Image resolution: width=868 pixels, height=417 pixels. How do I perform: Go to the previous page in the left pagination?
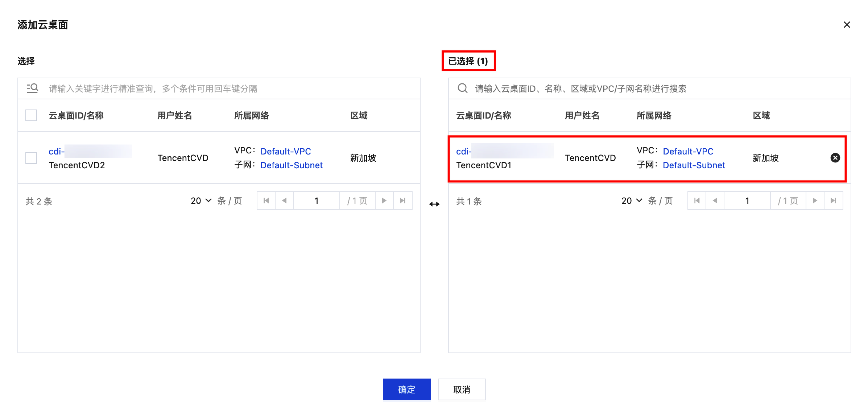pos(284,201)
